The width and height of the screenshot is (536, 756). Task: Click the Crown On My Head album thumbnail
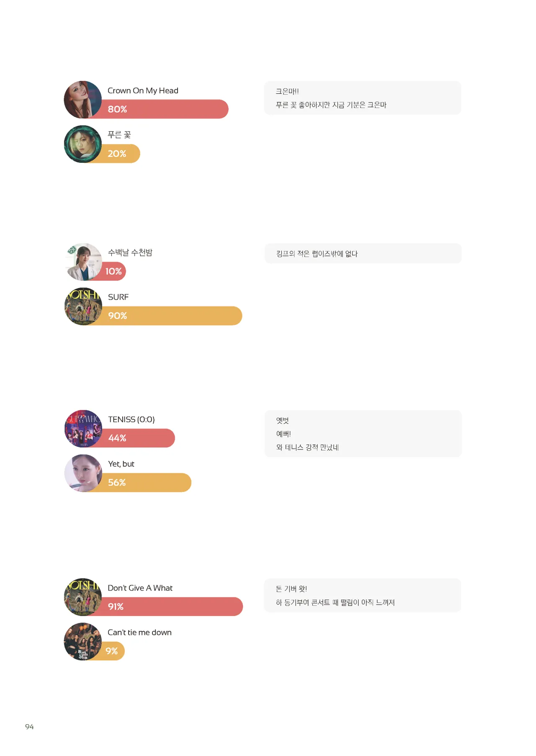click(83, 100)
